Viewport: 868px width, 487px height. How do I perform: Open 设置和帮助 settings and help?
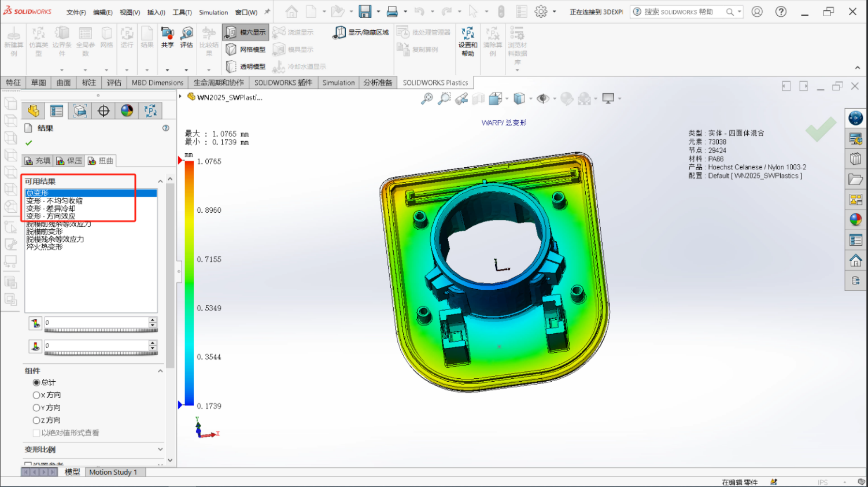[x=468, y=41]
